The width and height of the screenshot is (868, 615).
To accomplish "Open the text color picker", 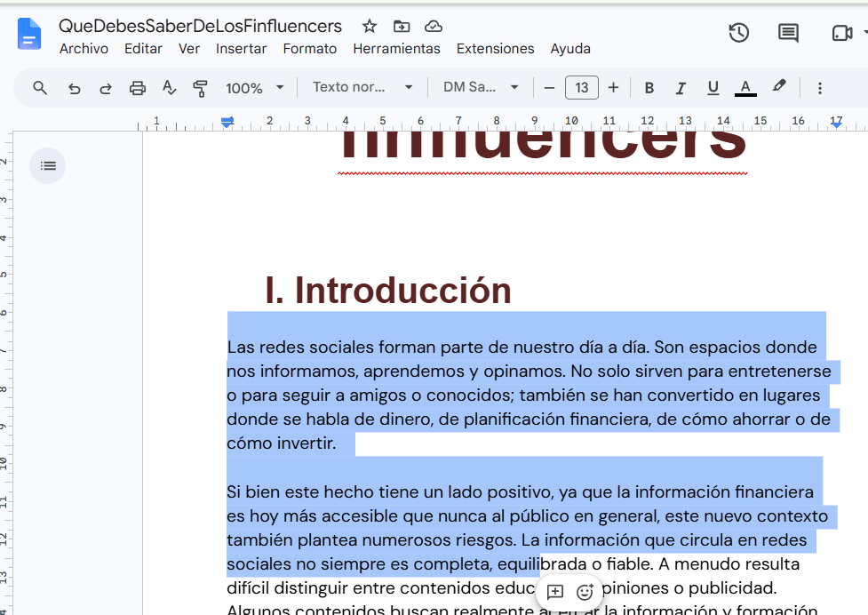I will point(745,87).
